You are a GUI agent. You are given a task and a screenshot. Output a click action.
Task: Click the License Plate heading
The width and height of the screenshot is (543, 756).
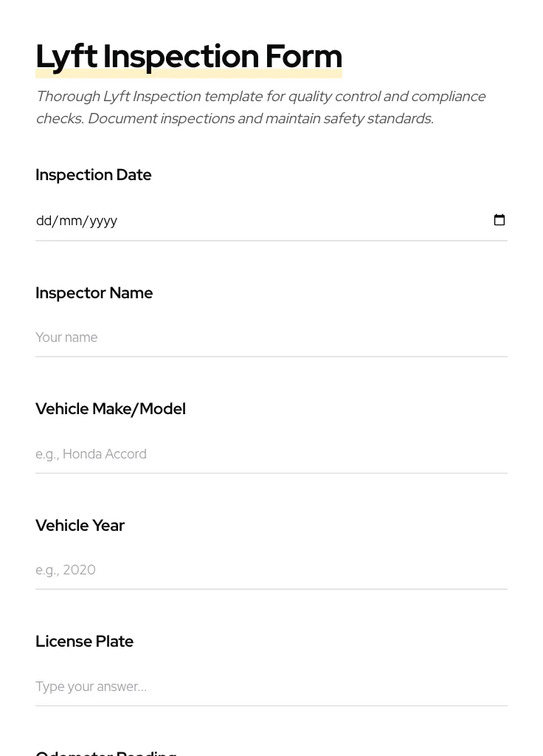pos(84,642)
